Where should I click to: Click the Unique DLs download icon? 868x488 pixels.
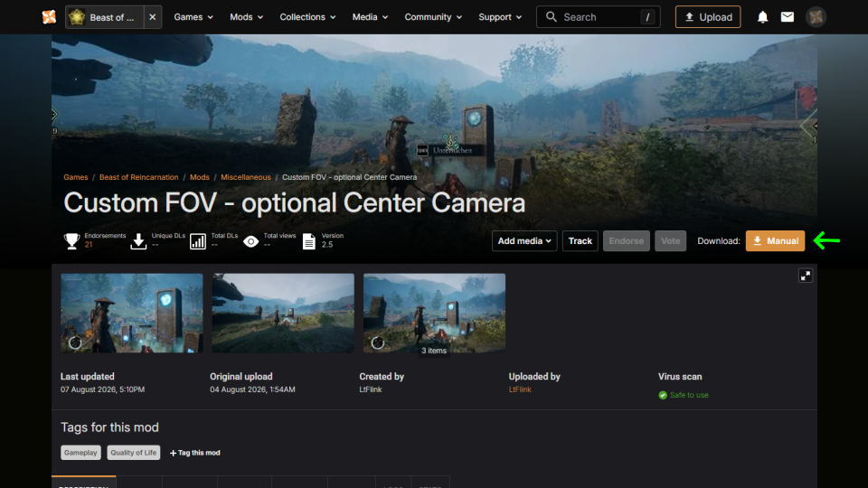coord(138,240)
